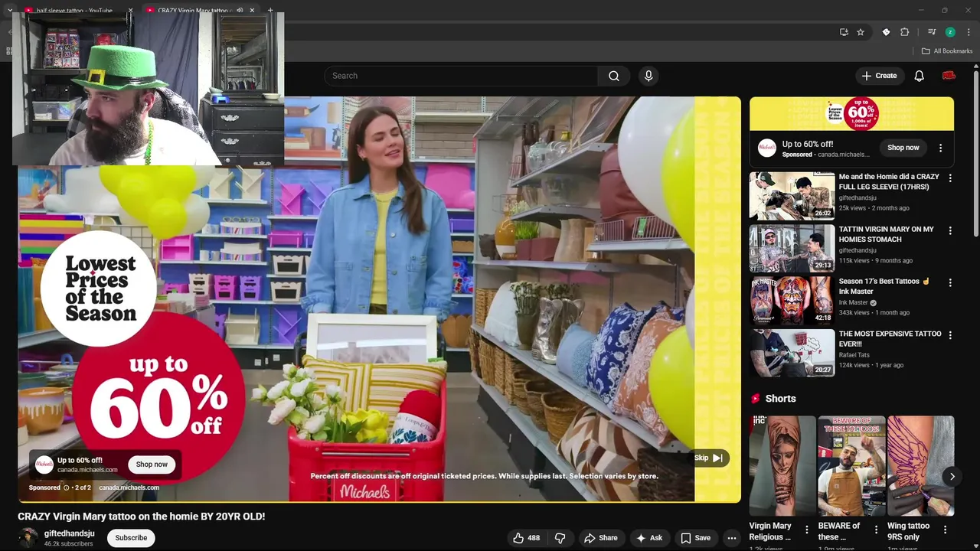
Task: Click the page vertical scrollbar
Action: click(975, 153)
